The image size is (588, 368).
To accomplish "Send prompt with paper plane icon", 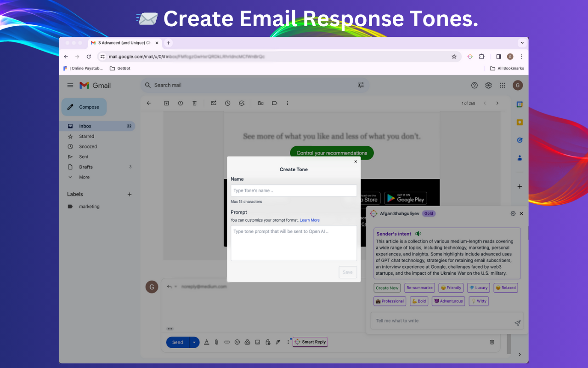I will (517, 323).
